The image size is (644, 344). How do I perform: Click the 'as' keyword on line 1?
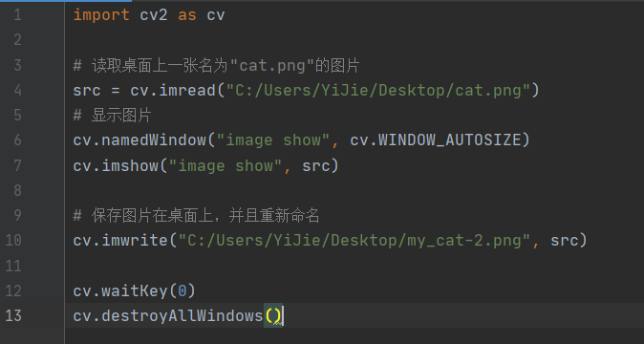tap(187, 15)
